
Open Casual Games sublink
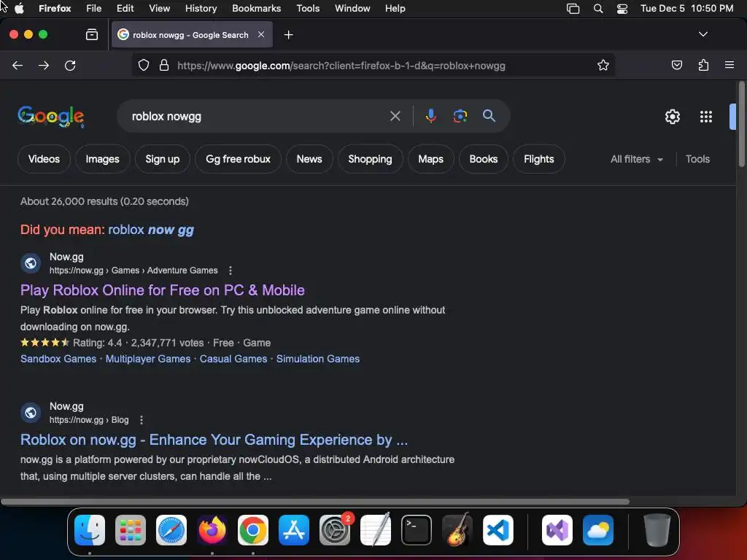coord(233,359)
